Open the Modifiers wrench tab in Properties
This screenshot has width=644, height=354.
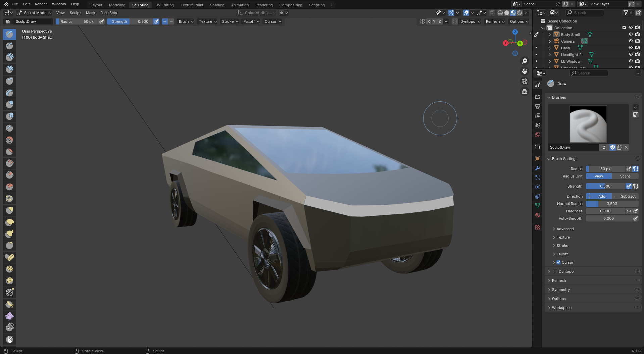pyautogui.click(x=538, y=168)
